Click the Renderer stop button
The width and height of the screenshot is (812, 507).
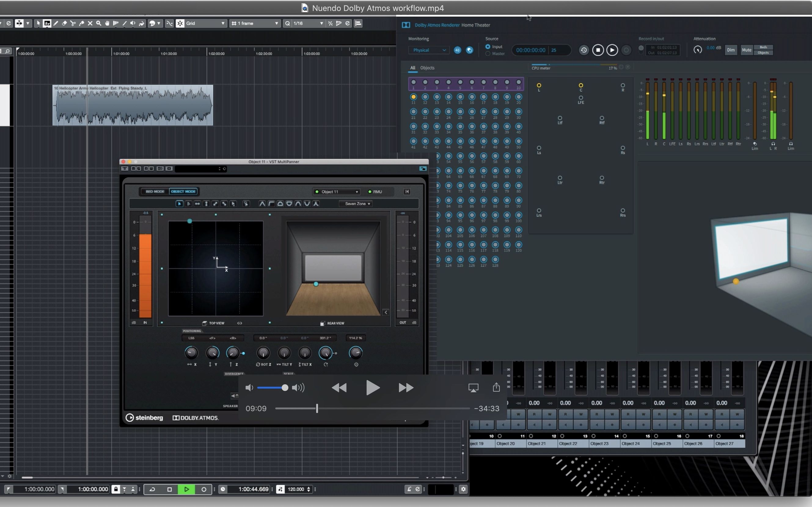(598, 50)
